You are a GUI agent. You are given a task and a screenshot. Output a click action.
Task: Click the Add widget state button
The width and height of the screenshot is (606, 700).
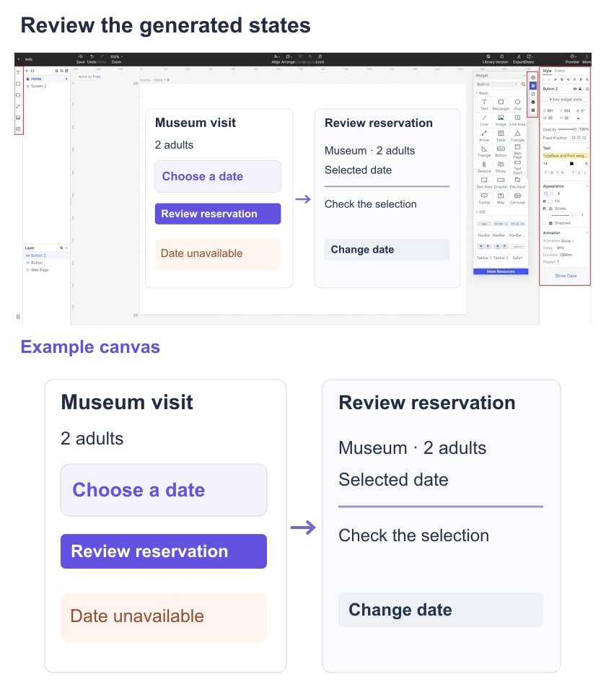click(566, 100)
